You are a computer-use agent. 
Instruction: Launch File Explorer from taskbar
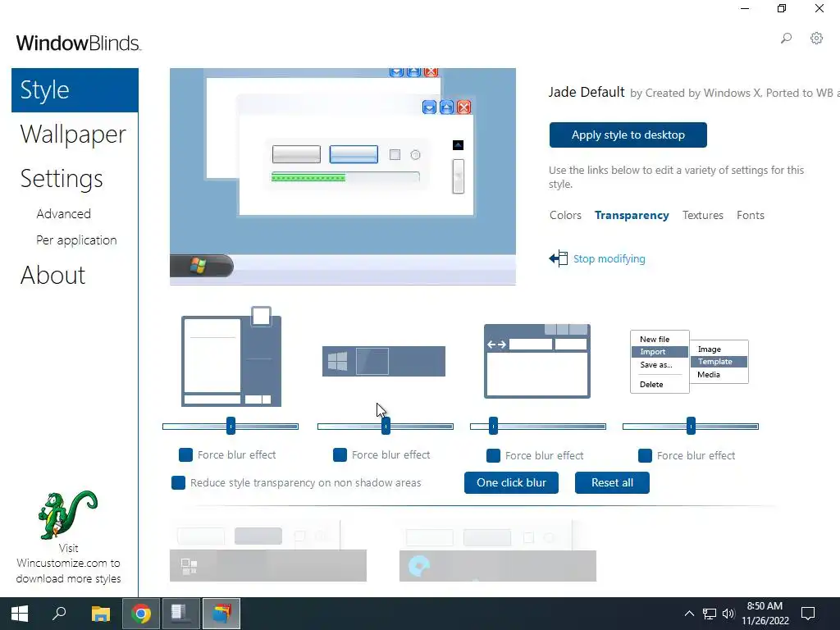click(x=100, y=614)
